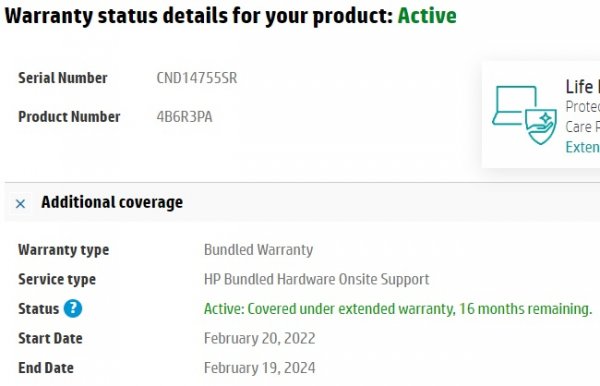Click the Serial Number label
This screenshot has height=386, width=600.
[x=63, y=78]
